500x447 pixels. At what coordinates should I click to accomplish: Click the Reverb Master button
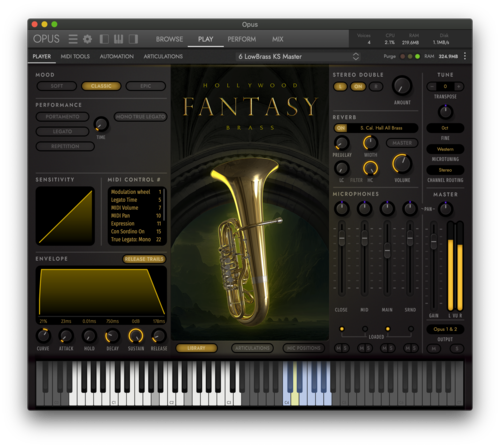click(x=402, y=143)
